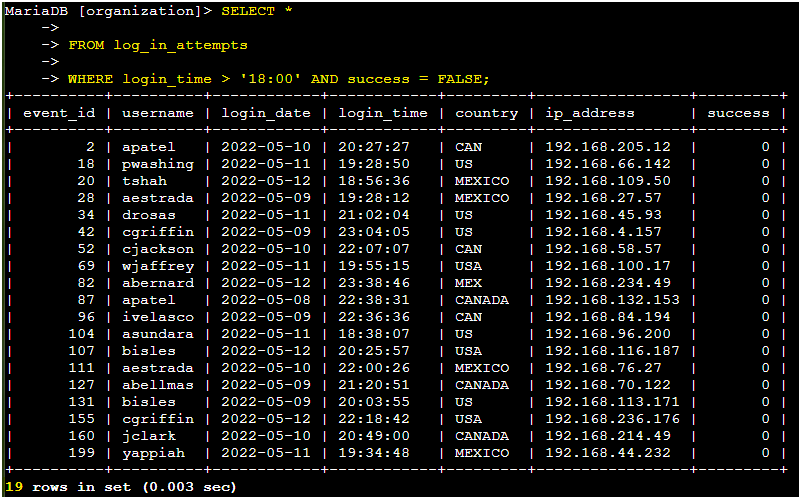Click the login_date column header
Viewport: 799px width, 497px height.
tap(266, 113)
